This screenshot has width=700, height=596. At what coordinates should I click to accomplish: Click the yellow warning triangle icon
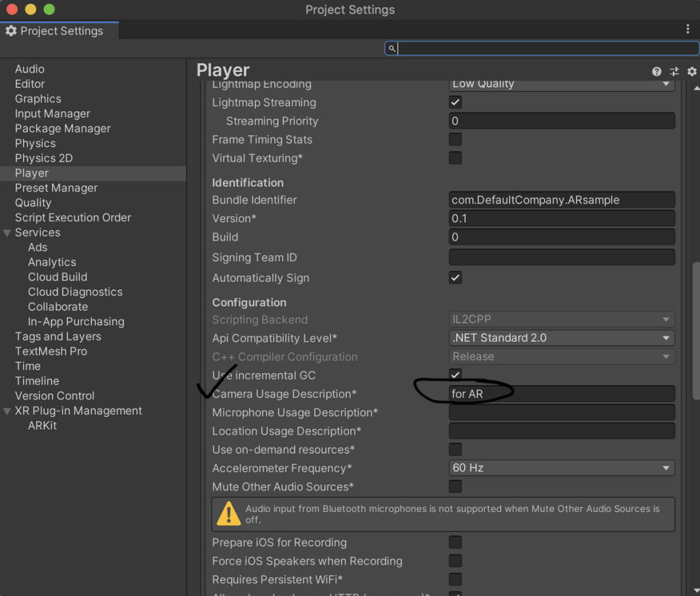228,514
